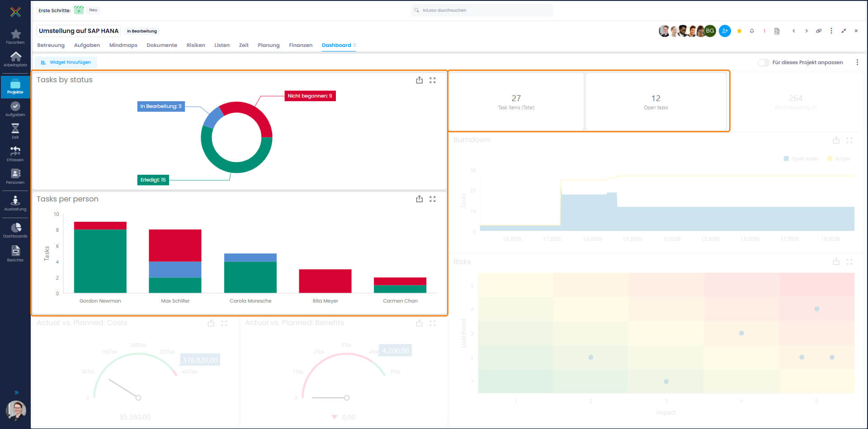The image size is (868, 429).
Task: Switch to the Aufgaben tab
Action: pyautogui.click(x=87, y=45)
